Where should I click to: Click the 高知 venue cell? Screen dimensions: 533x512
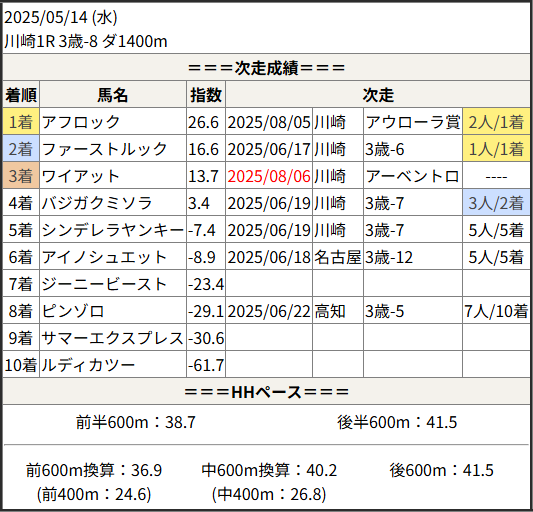[x=338, y=311]
